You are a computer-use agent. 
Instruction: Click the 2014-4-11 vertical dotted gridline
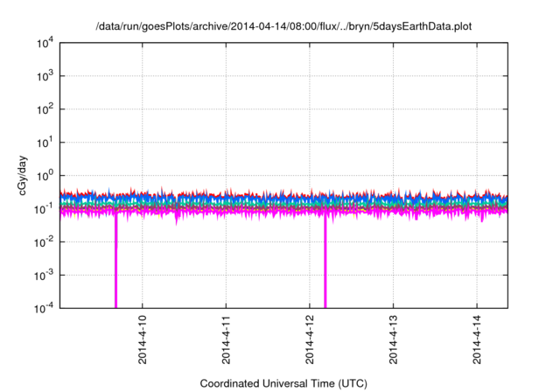click(226, 131)
